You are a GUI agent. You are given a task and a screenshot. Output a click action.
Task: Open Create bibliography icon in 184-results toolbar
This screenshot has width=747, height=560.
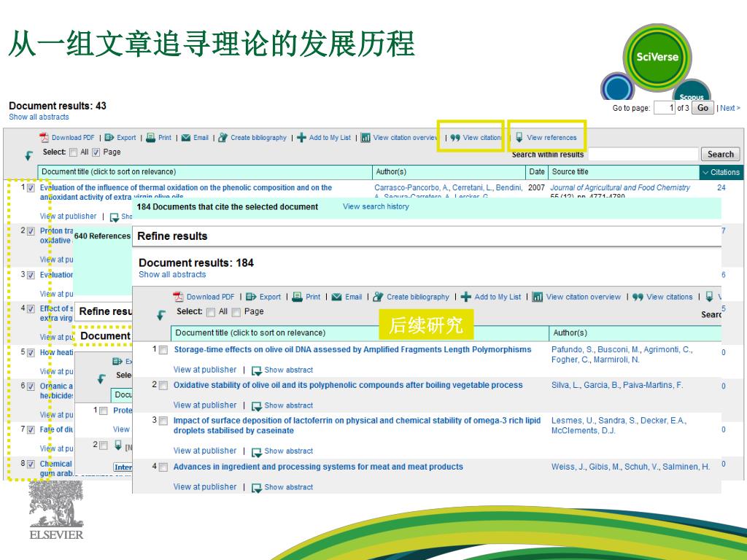click(379, 297)
